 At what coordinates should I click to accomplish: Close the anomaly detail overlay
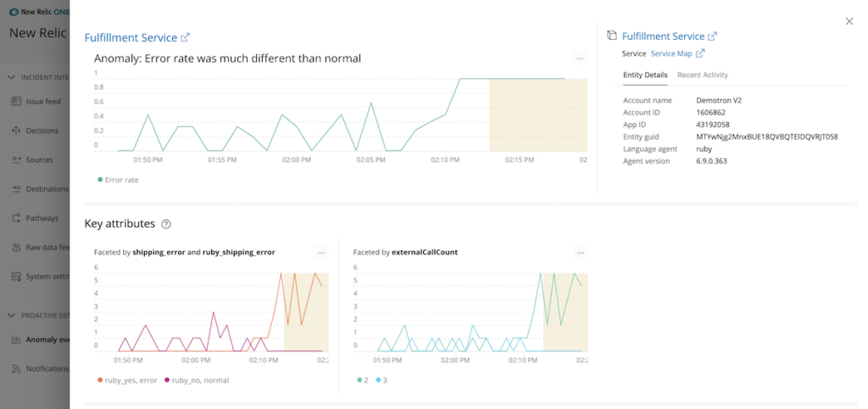(849, 21)
